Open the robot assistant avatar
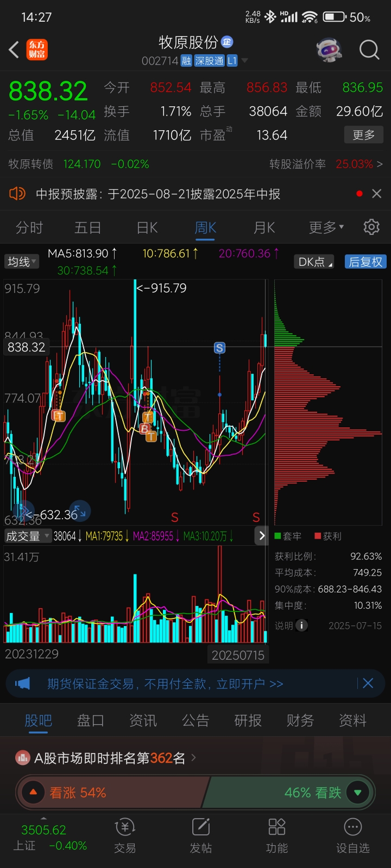This screenshot has width=391, height=868. click(329, 50)
